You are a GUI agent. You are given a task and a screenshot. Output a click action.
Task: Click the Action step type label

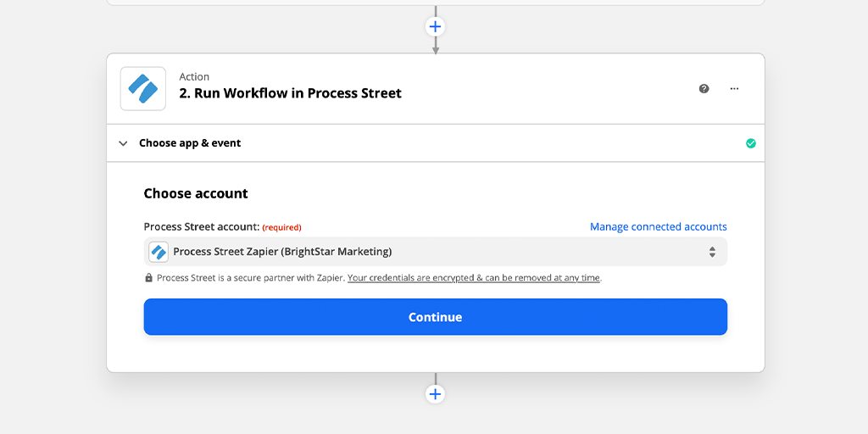pyautogui.click(x=194, y=77)
